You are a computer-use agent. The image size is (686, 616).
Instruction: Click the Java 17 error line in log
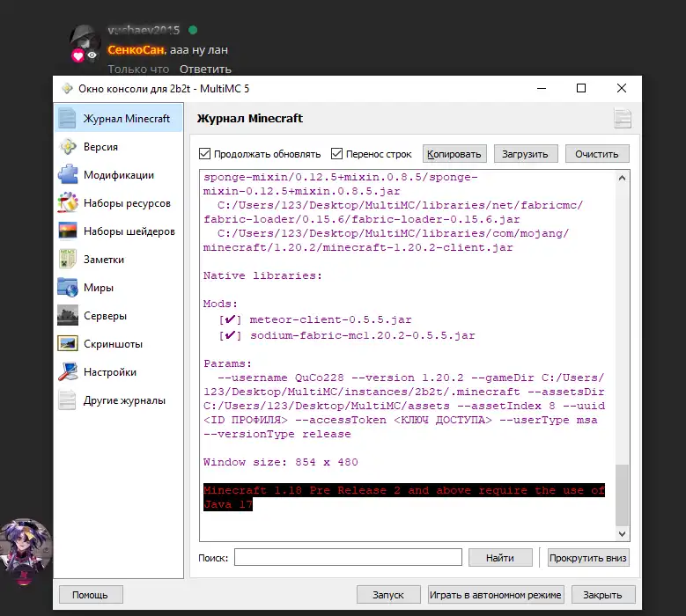click(x=404, y=497)
